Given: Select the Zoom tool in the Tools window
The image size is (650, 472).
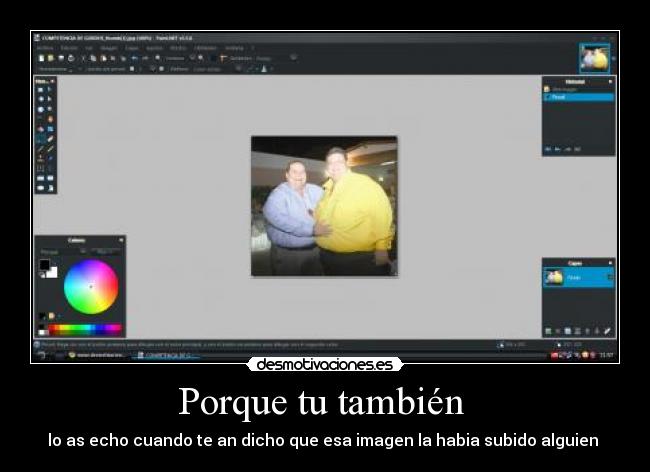Looking at the screenshot, I should pos(50,109).
